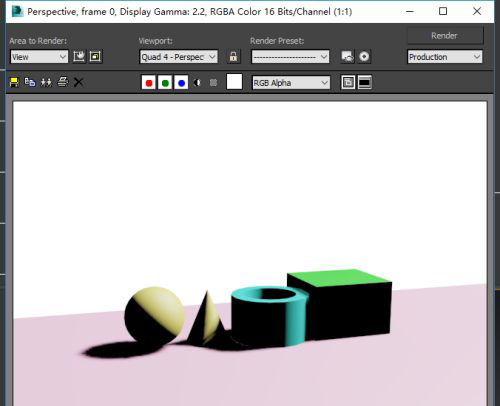Open the Render Preset dropdown
Screen dimensions: 500x406
[290, 57]
